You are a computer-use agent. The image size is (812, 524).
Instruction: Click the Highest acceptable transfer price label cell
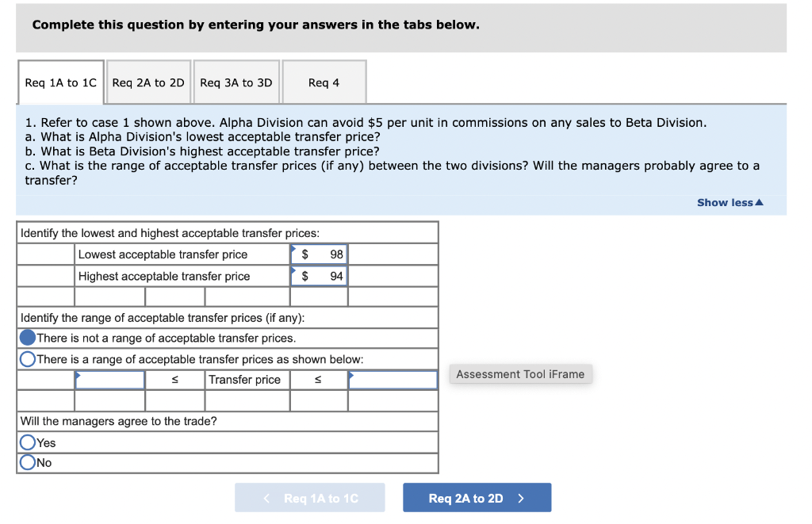point(182,276)
